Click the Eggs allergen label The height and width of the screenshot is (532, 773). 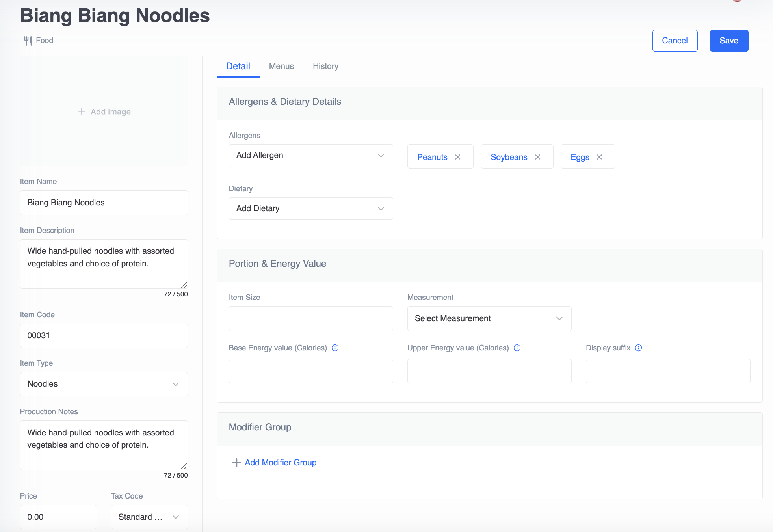tap(580, 157)
